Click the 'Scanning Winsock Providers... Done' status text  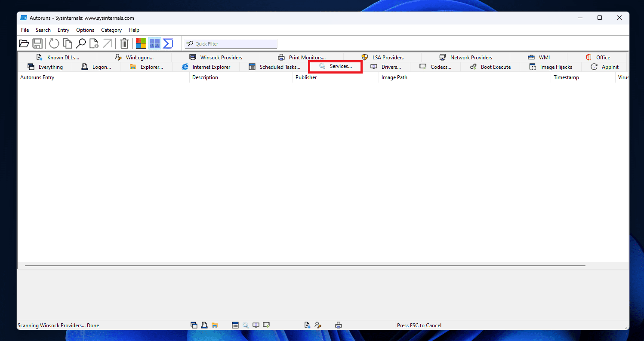[x=59, y=326]
